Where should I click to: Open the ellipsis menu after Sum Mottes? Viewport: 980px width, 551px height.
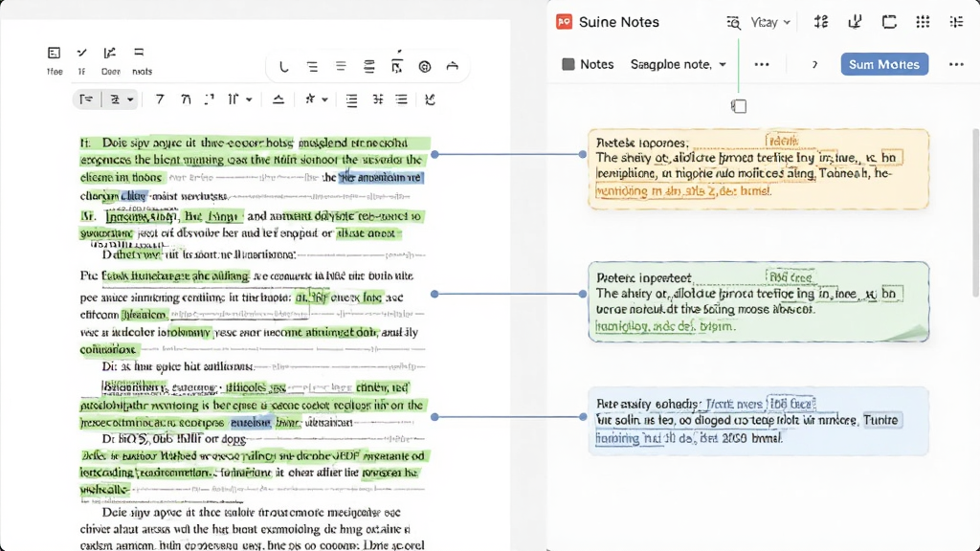[x=956, y=64]
